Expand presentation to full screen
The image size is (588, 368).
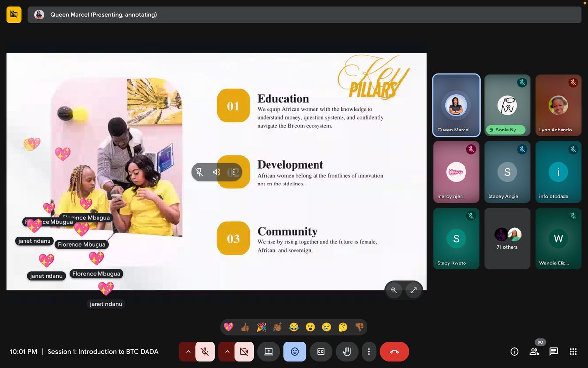point(414,290)
